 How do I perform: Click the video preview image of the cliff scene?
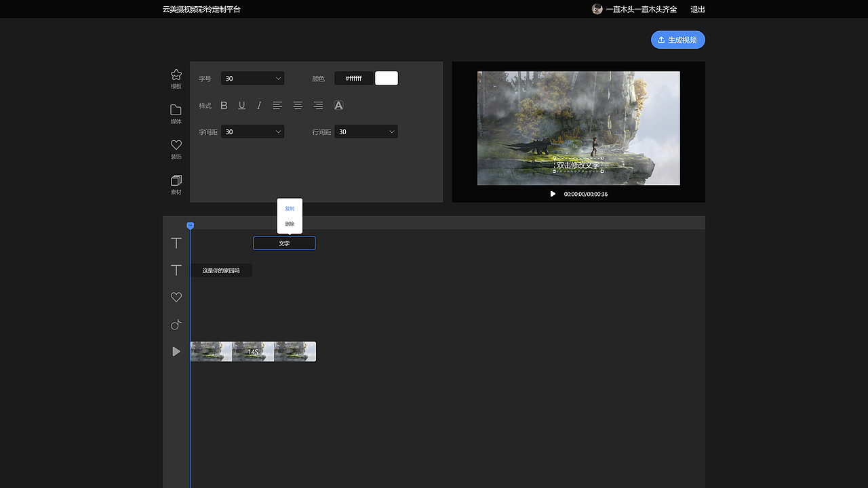click(578, 128)
